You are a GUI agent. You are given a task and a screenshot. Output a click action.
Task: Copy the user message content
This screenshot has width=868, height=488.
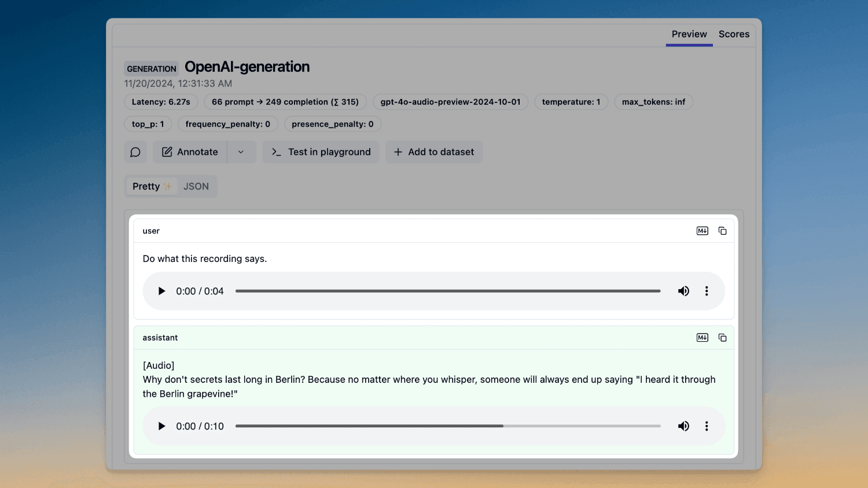pyautogui.click(x=722, y=230)
